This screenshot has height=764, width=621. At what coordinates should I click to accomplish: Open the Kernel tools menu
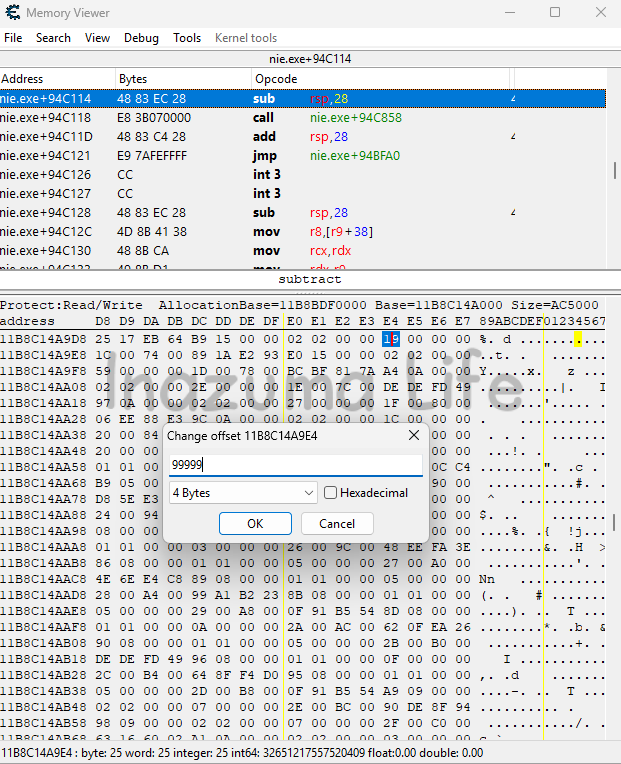coord(246,38)
